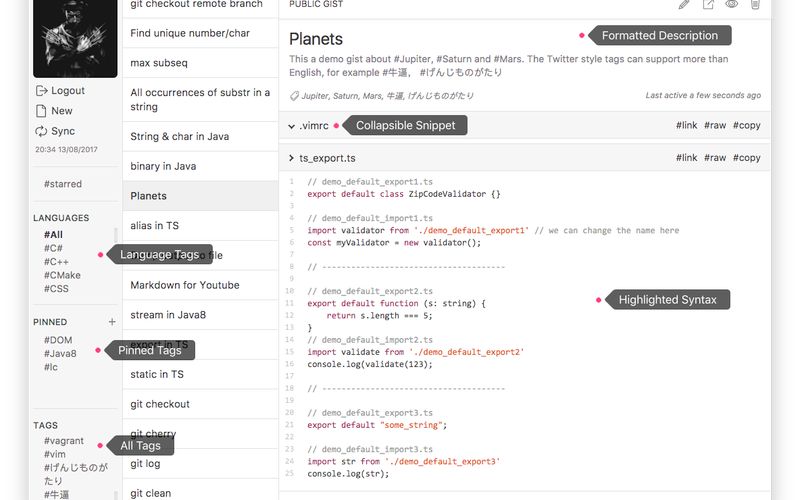The image size is (800, 500).
Task: Collapse the .vimrc snippet chevron
Action: pos(291,126)
